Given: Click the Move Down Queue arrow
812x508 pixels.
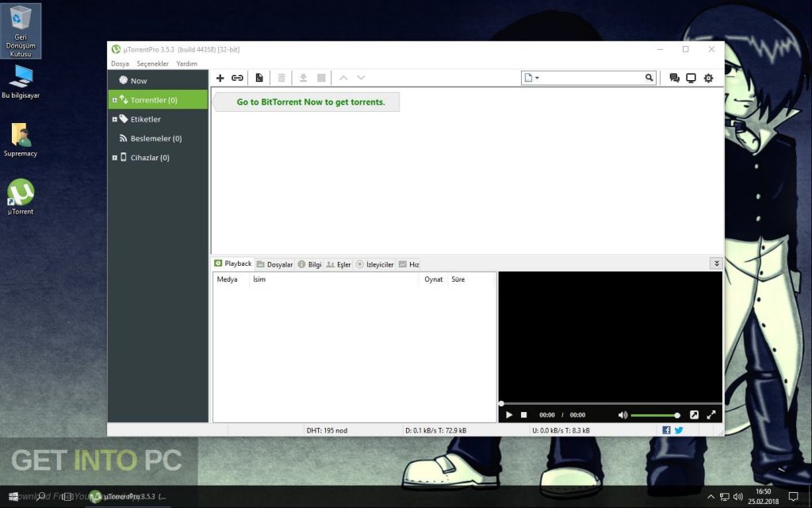Looking at the screenshot, I should tap(361, 78).
